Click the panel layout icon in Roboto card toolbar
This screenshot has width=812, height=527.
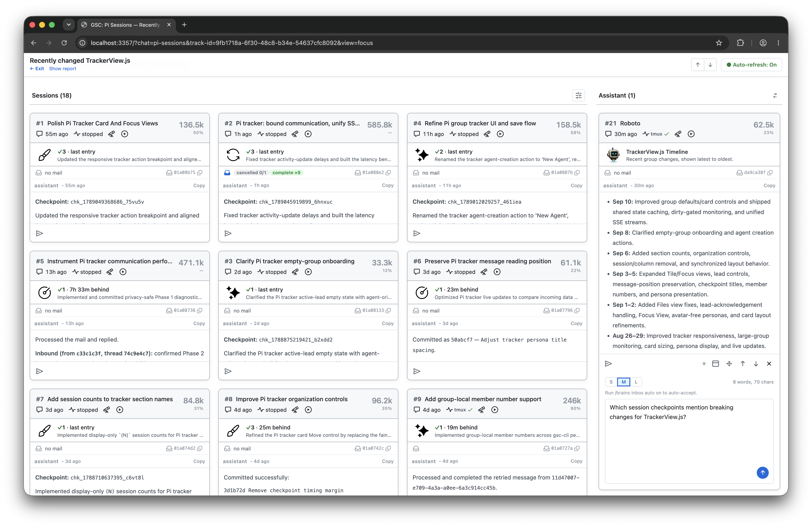716,363
